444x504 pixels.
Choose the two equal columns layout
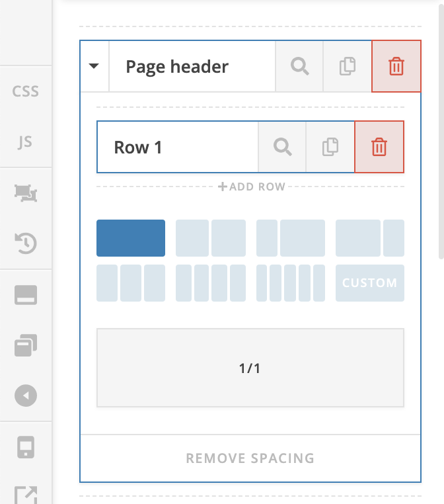[x=211, y=238]
